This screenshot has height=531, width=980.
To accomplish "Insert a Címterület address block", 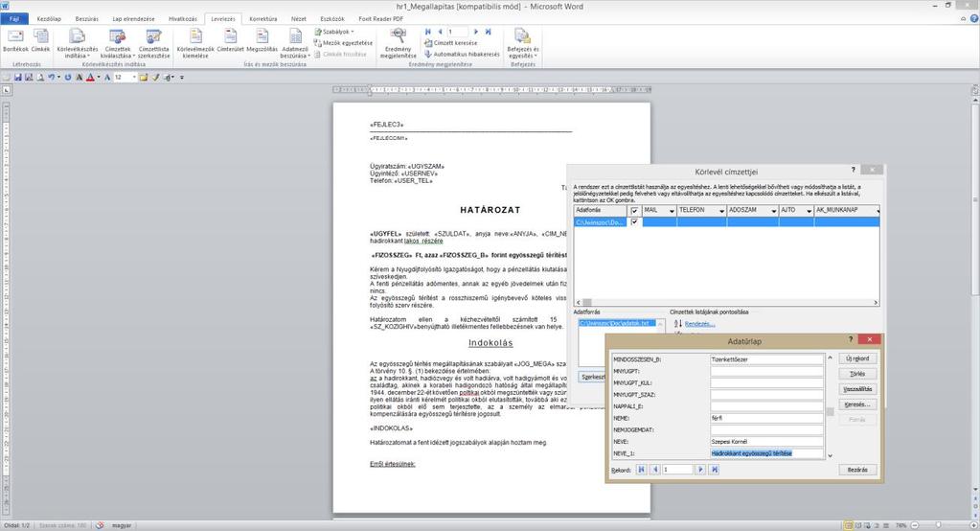I will [231, 41].
